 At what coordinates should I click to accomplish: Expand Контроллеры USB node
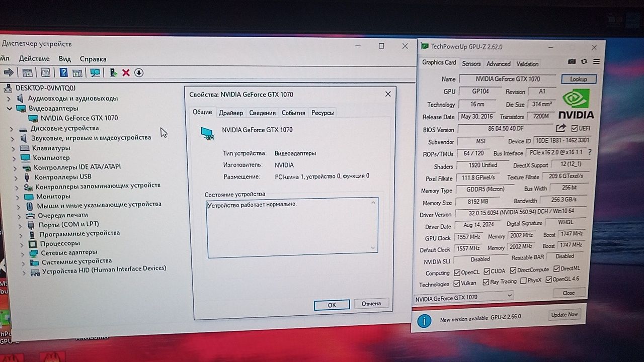point(16,177)
